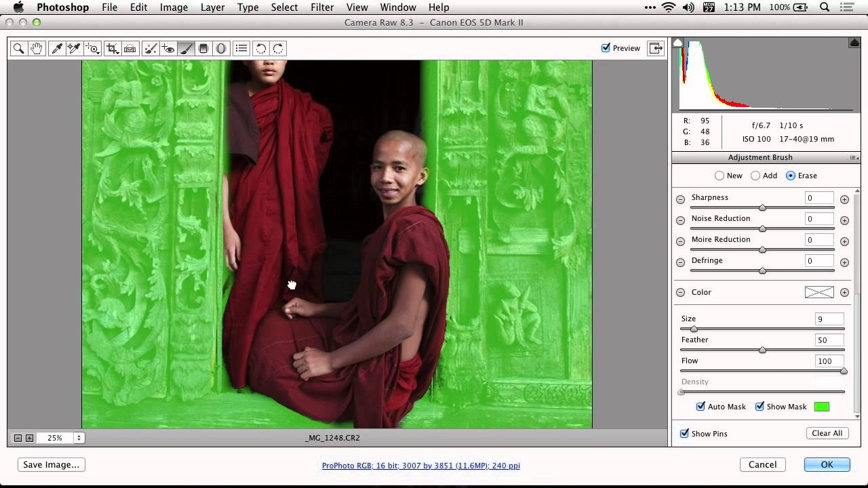Open the Apple menu
Image resolution: width=868 pixels, height=488 pixels.
click(x=18, y=7)
